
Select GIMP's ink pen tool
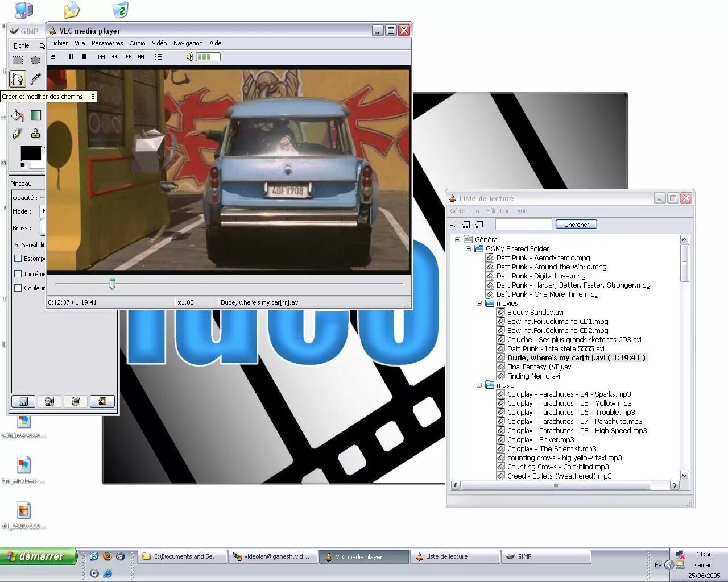(x=17, y=134)
